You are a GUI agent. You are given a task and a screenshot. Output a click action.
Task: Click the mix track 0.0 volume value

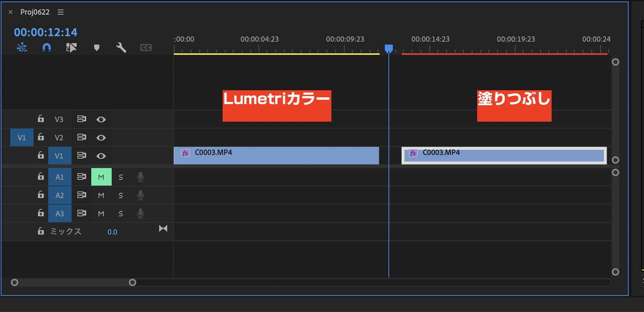click(112, 232)
